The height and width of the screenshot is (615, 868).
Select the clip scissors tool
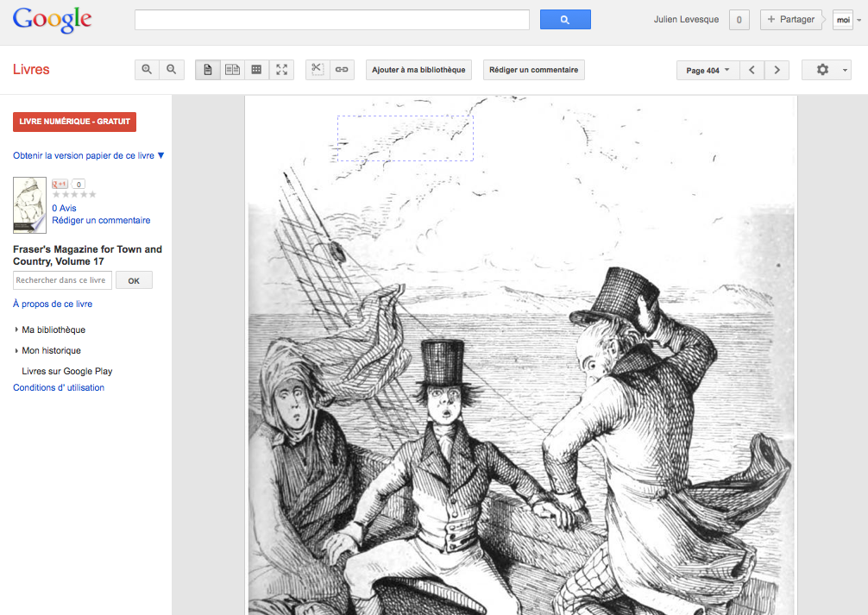point(318,70)
